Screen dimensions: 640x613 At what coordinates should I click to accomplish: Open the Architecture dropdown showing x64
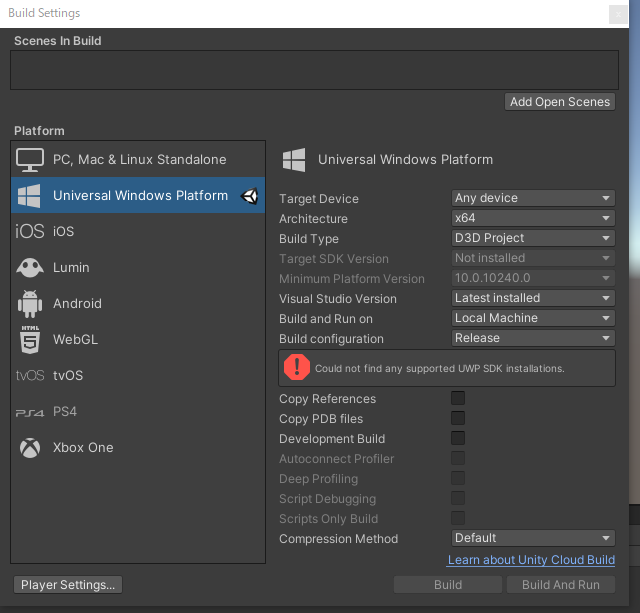tap(533, 218)
